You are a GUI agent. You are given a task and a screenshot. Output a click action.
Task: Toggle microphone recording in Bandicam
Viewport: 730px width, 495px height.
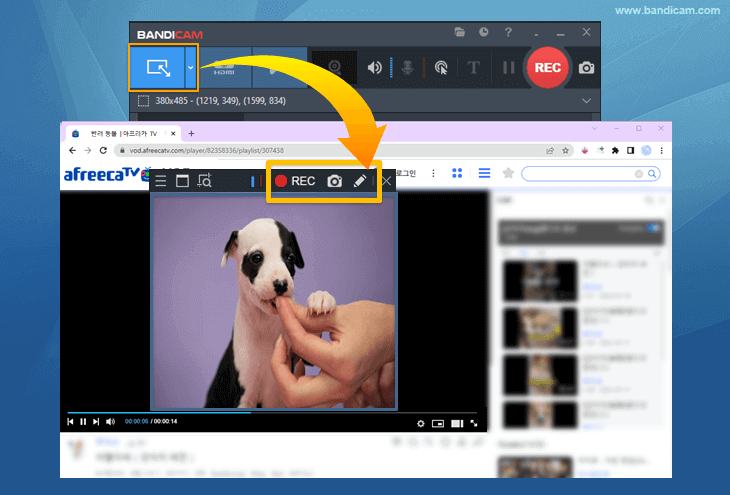click(407, 68)
